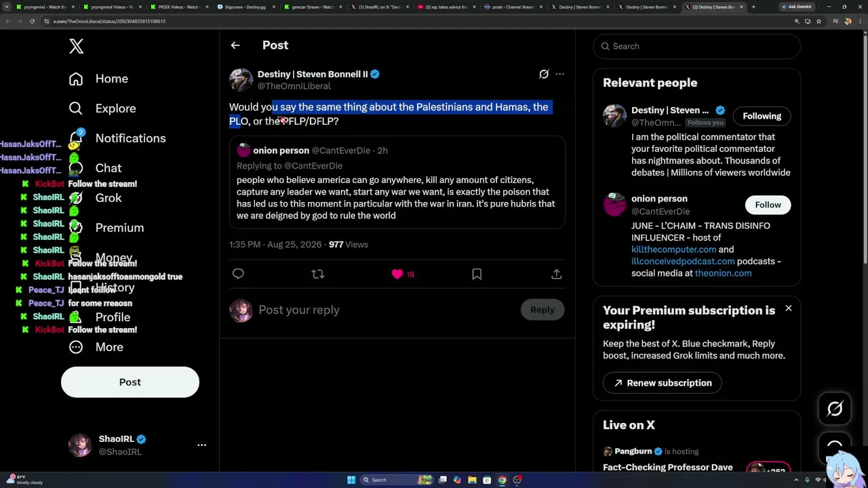The width and height of the screenshot is (868, 488).
Task: Click the browser back arrow
Action: click(7, 21)
